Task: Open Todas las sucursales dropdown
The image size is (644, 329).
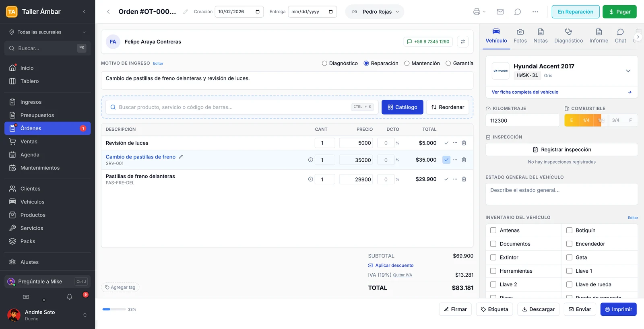Action: [x=47, y=32]
